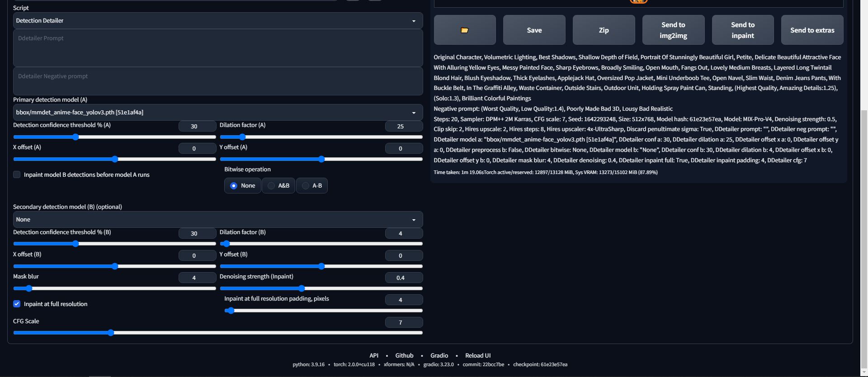Viewport: 868px width, 377px height.
Task: Open the Script dropdown showing Detection Detailer
Action: (217, 21)
